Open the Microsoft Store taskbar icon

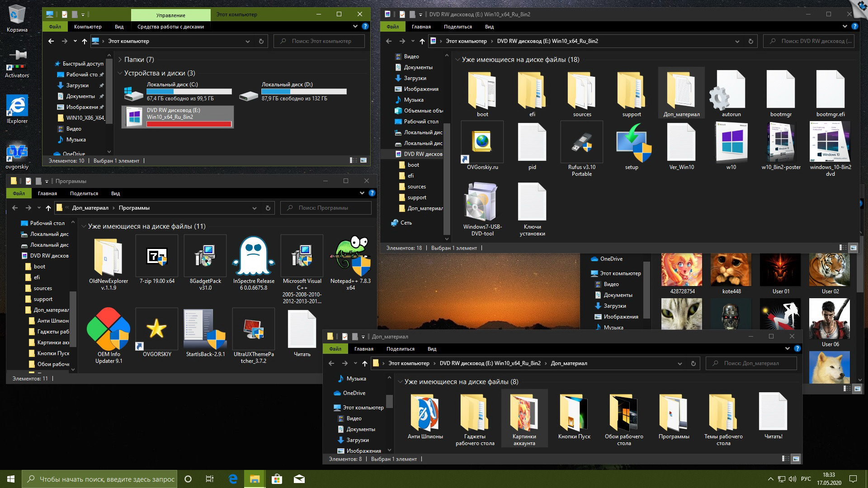point(277,479)
